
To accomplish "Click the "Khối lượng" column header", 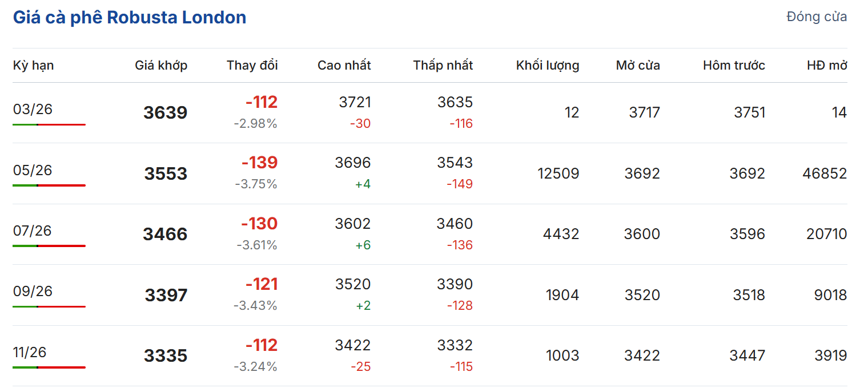I will 547,66.
